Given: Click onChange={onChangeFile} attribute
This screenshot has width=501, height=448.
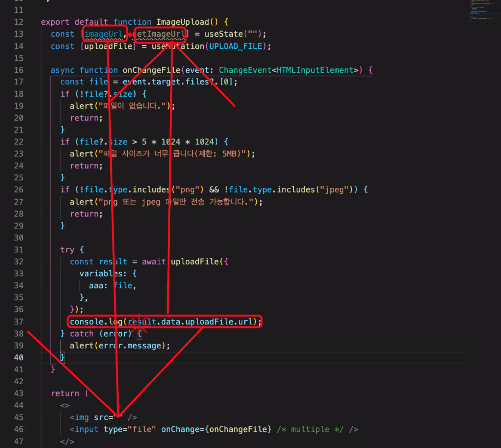Looking at the screenshot, I should [217, 429].
